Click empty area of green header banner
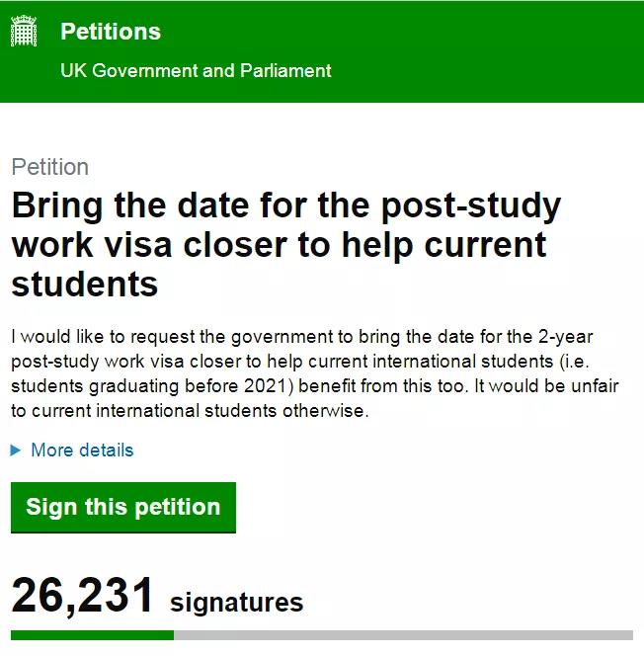This screenshot has height=656, width=644. click(481, 50)
